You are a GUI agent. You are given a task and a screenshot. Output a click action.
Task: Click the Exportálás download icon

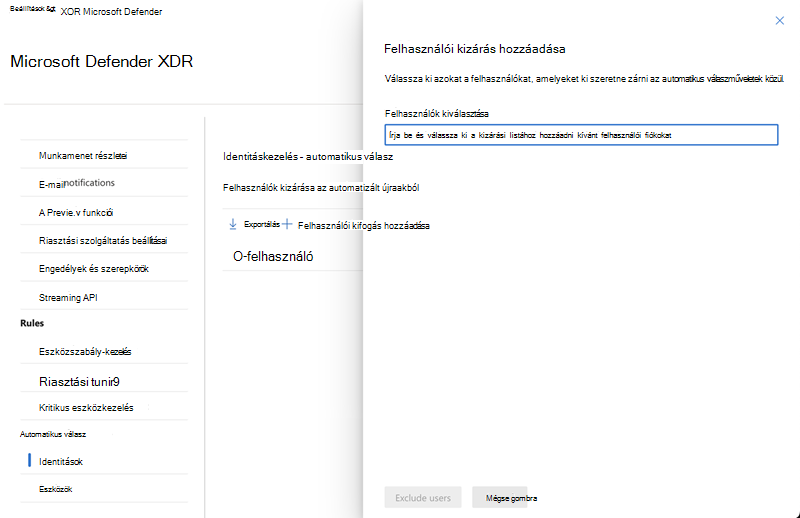point(233,225)
